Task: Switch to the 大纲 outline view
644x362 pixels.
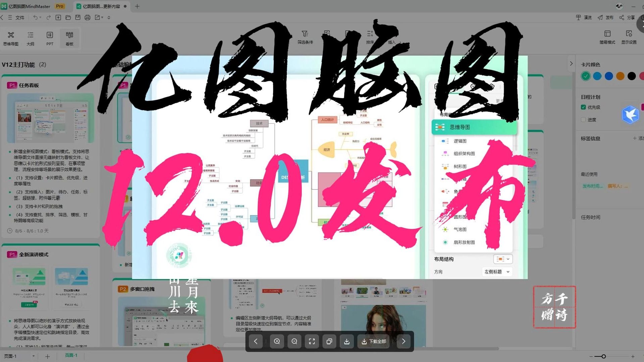Action: point(31,38)
